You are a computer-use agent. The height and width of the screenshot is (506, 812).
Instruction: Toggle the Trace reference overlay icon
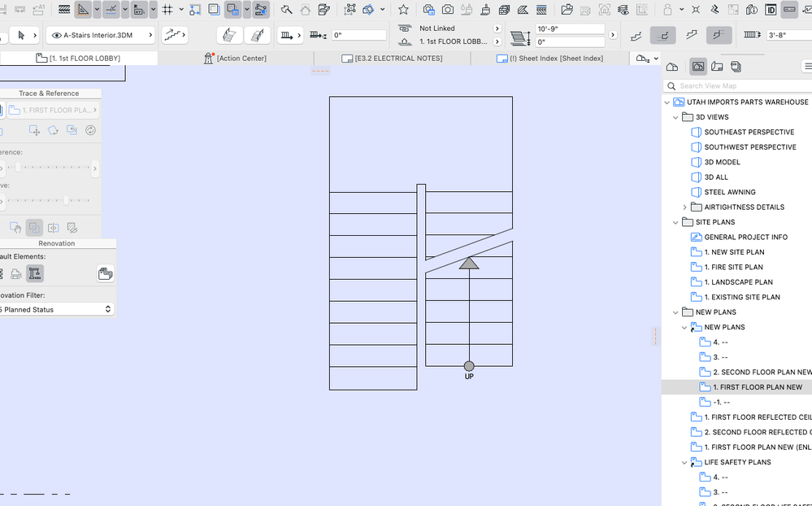click(232, 9)
